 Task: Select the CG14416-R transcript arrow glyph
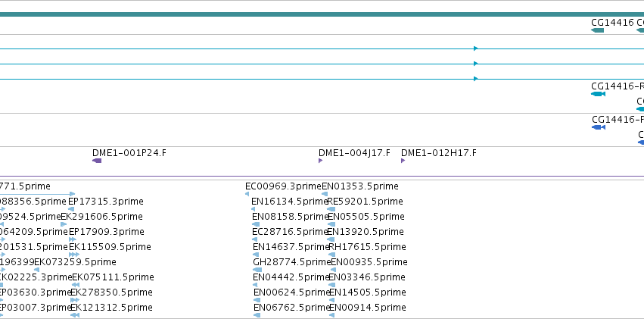[x=598, y=94]
